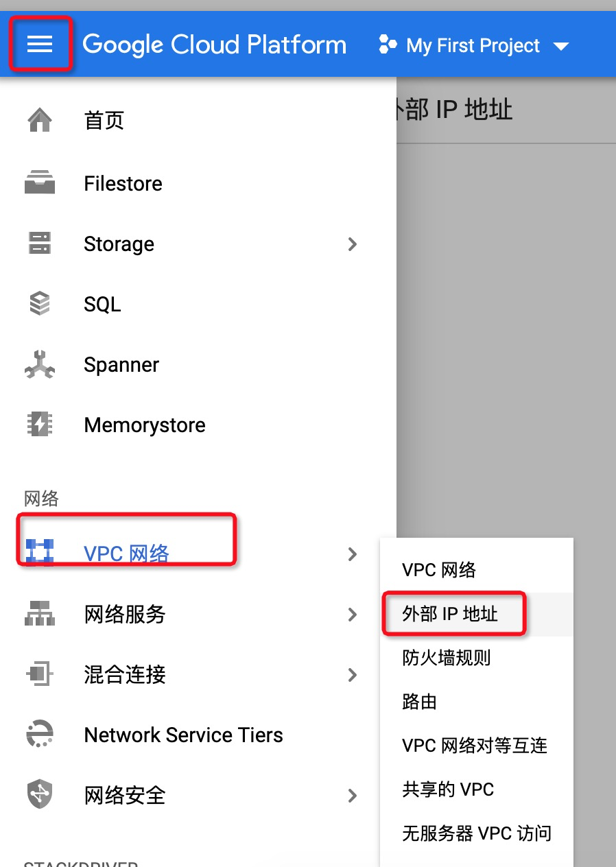Click the Filestore drawer icon
Viewport: 616px width, 867px height.
pos(40,183)
